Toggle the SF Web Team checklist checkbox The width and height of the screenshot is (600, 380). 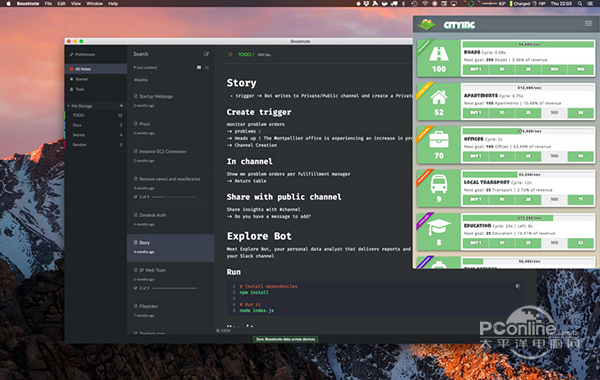pos(135,288)
